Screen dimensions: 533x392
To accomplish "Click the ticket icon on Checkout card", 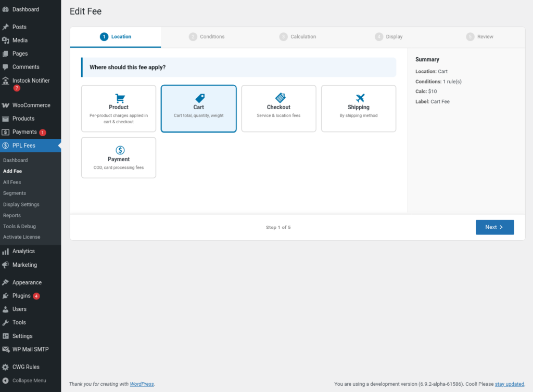I will (x=280, y=98).
